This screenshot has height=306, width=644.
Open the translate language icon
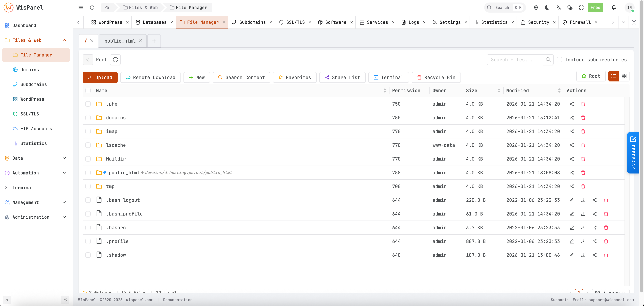click(558, 8)
